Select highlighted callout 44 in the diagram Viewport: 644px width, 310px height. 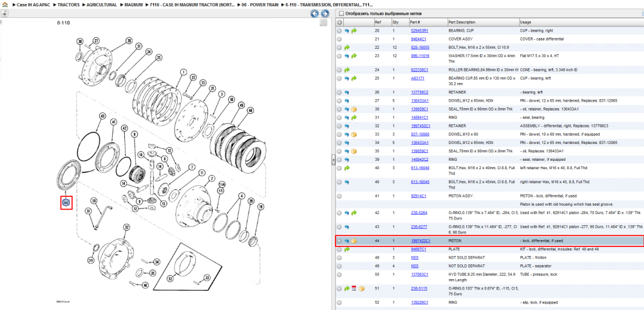[x=66, y=202]
